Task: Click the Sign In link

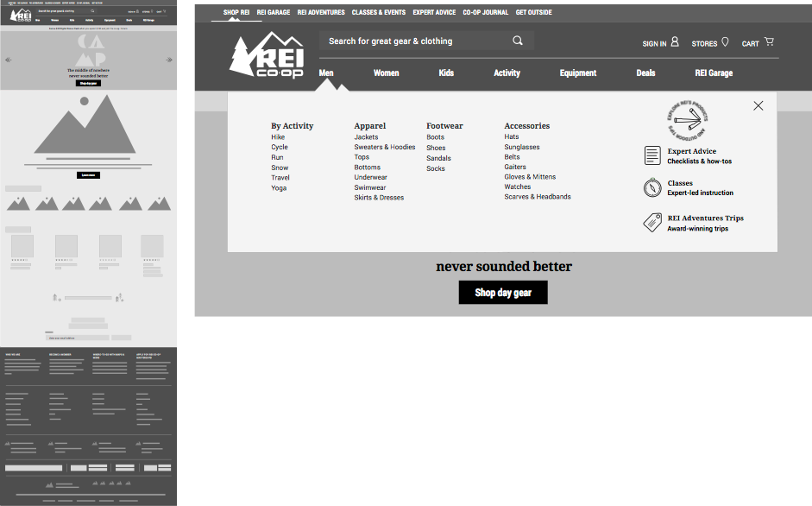Action: point(655,44)
